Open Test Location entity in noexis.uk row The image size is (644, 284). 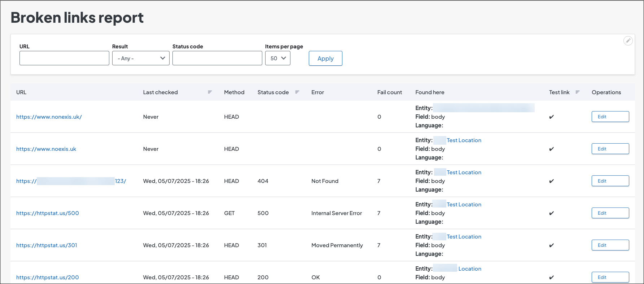(464, 140)
